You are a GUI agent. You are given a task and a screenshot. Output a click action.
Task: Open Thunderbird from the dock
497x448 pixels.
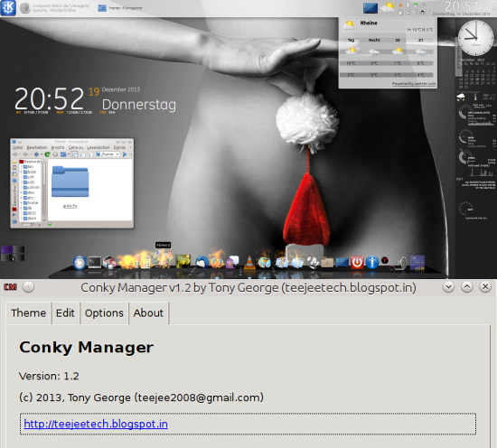point(202,262)
